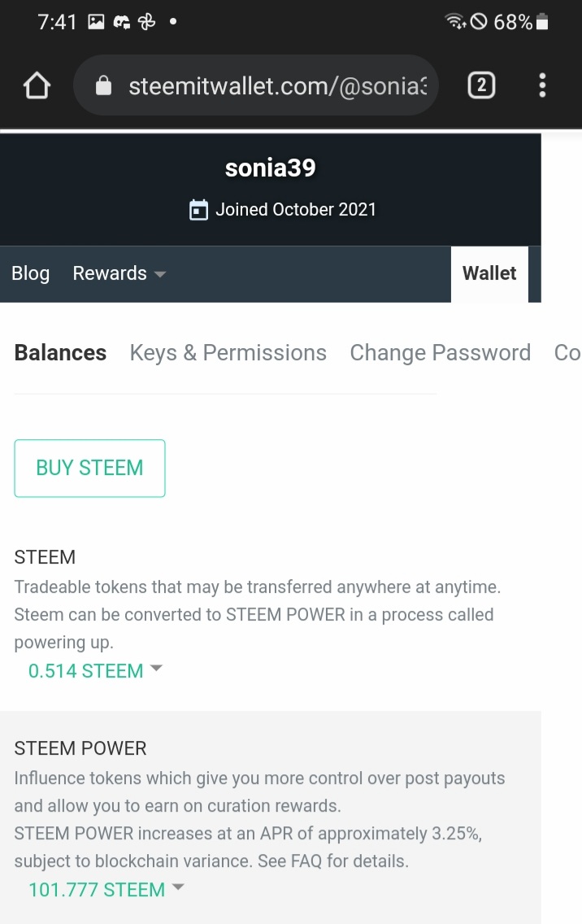
Task: Select the Balances tab
Action: 61,352
